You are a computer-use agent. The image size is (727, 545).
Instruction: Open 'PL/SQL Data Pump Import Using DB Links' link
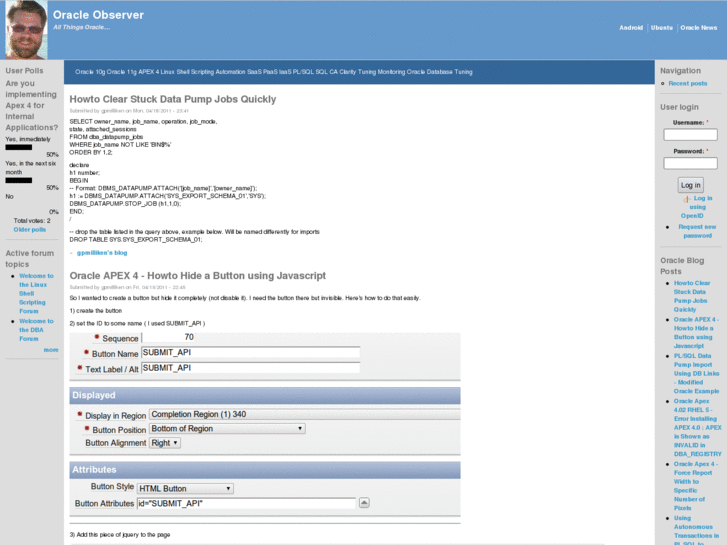[x=696, y=373]
